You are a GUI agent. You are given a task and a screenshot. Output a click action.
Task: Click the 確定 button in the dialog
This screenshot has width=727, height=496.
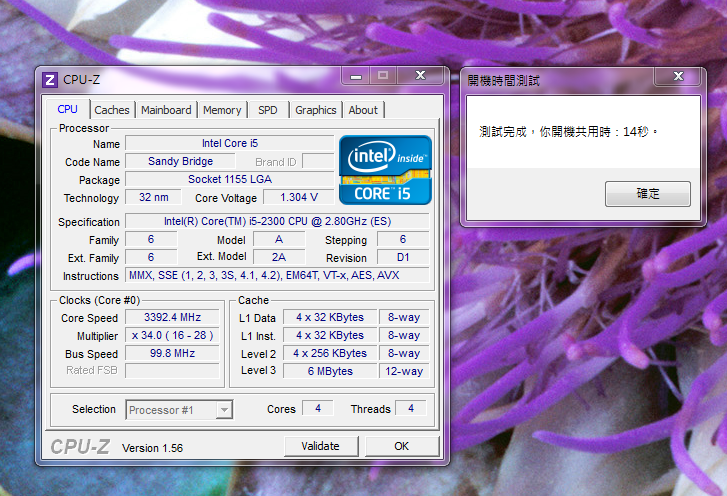point(648,193)
